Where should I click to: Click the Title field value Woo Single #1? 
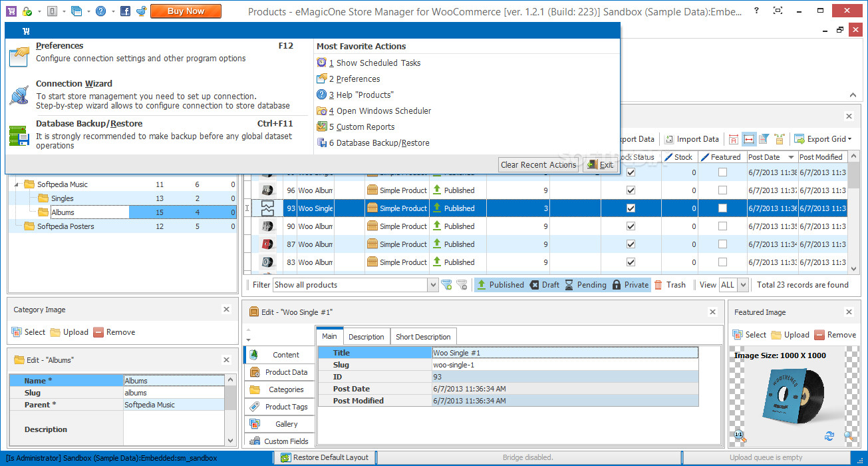pyautogui.click(x=565, y=353)
